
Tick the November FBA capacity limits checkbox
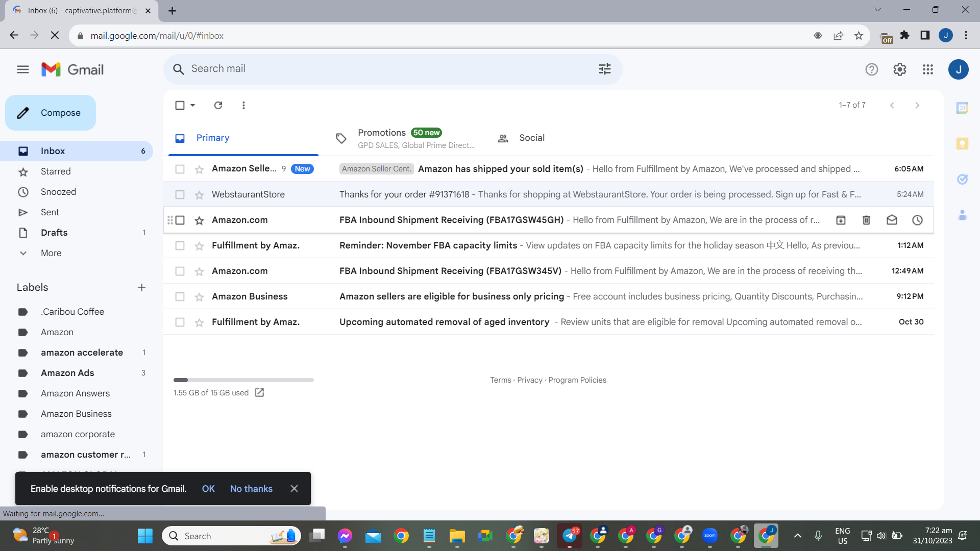coord(180,245)
